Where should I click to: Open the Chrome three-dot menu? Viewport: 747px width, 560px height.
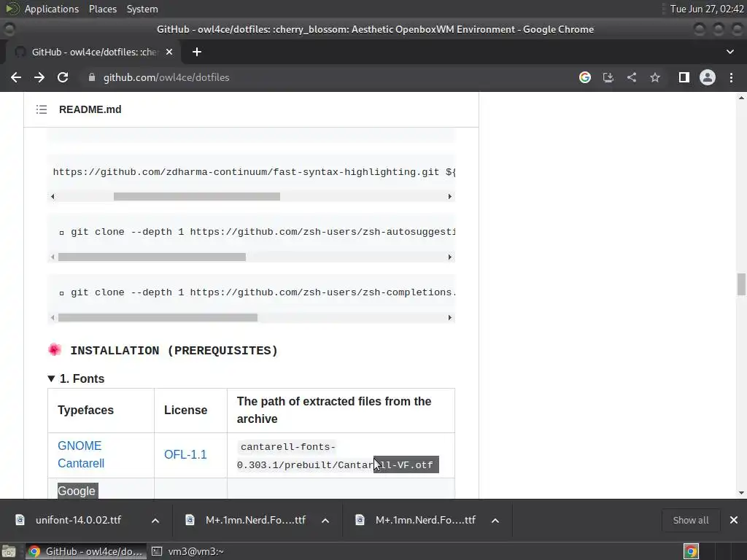(731, 77)
